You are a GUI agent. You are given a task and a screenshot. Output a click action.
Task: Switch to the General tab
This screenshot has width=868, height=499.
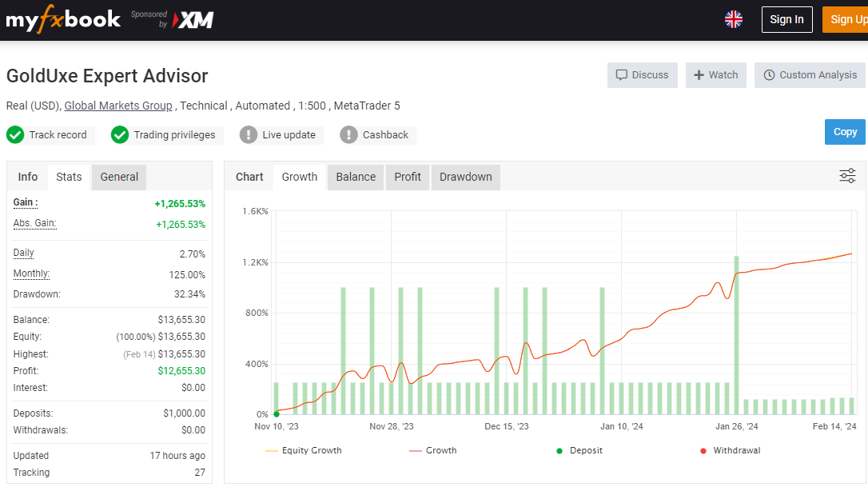(x=119, y=178)
